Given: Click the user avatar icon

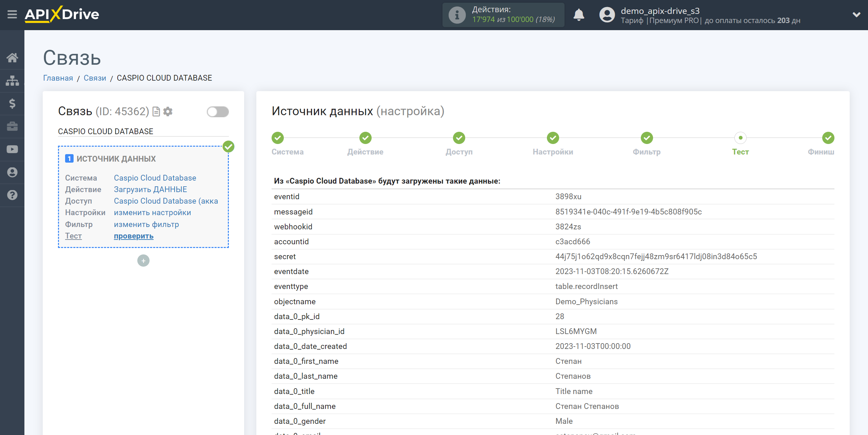Looking at the screenshot, I should 607,15.
